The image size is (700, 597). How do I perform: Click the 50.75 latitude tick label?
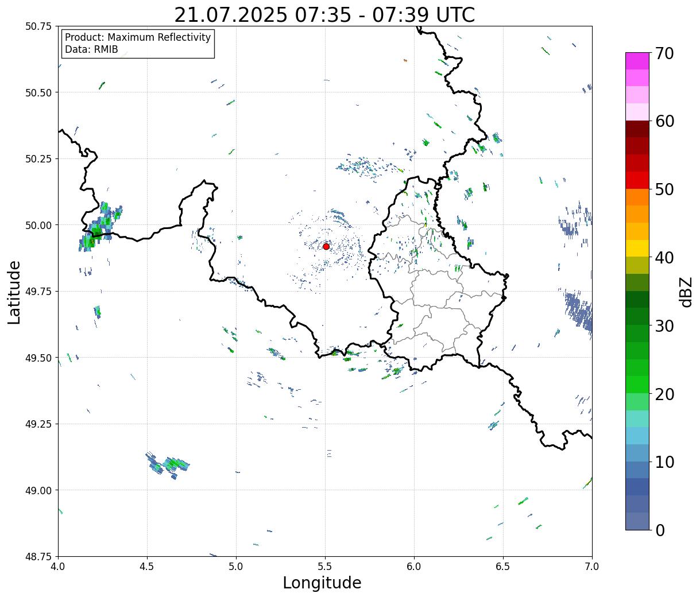coord(38,26)
